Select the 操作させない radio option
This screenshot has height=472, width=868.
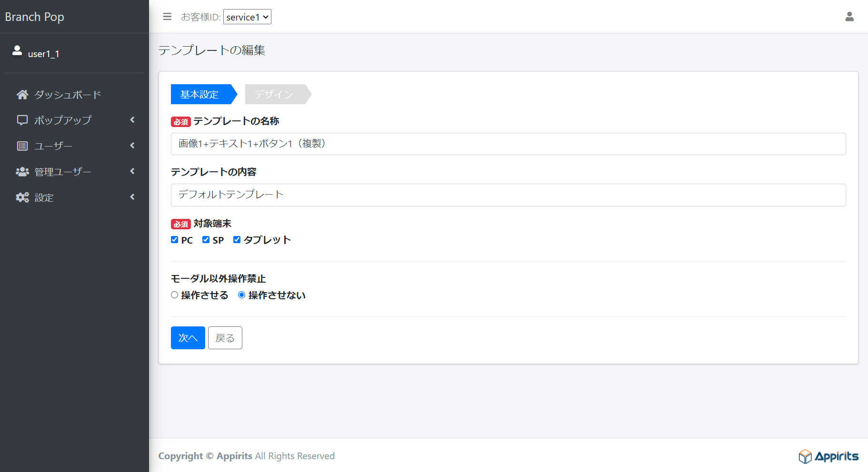pyautogui.click(x=241, y=295)
